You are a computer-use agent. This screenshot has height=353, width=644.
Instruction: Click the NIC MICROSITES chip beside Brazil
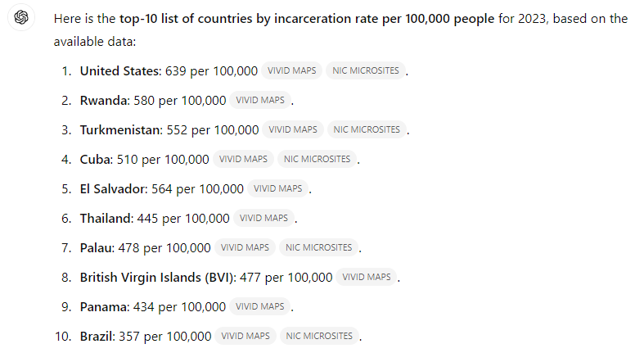(x=319, y=336)
